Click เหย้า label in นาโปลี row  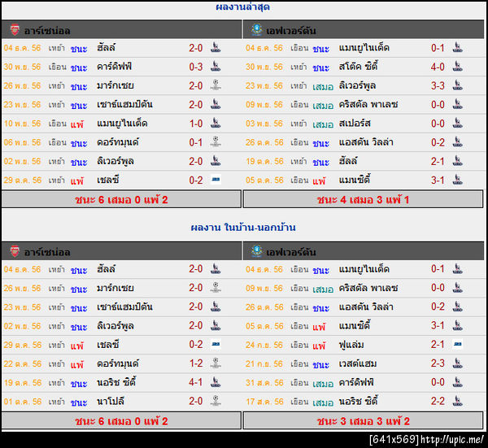click(57, 402)
